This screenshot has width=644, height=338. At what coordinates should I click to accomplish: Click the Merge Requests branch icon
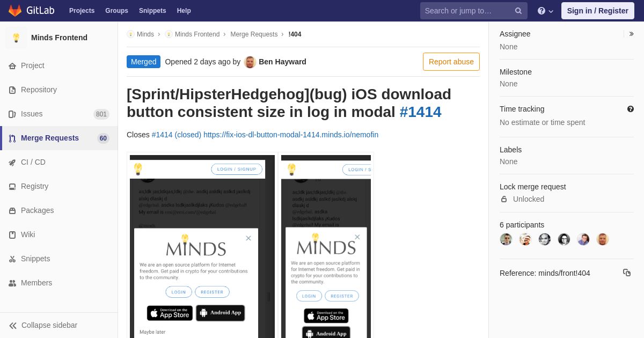click(12, 138)
